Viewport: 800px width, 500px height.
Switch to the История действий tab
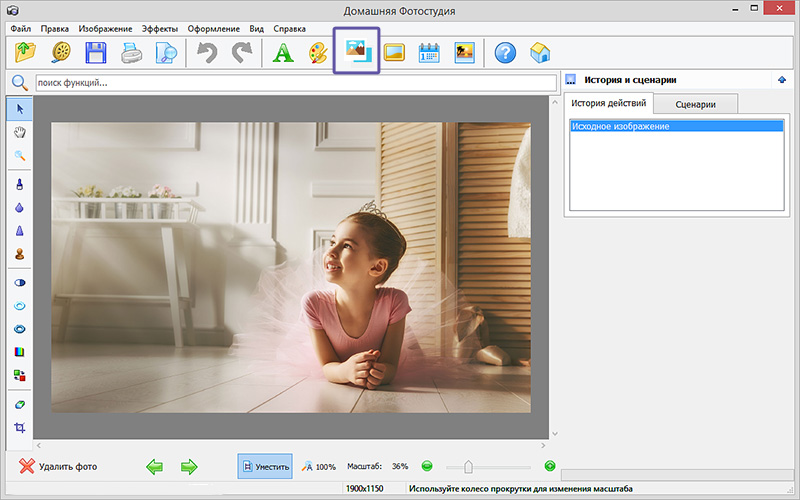coord(609,103)
